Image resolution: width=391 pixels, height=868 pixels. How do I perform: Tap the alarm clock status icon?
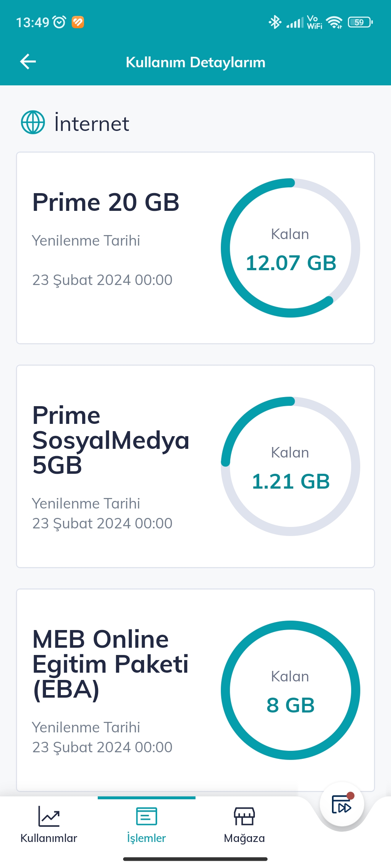click(x=59, y=22)
